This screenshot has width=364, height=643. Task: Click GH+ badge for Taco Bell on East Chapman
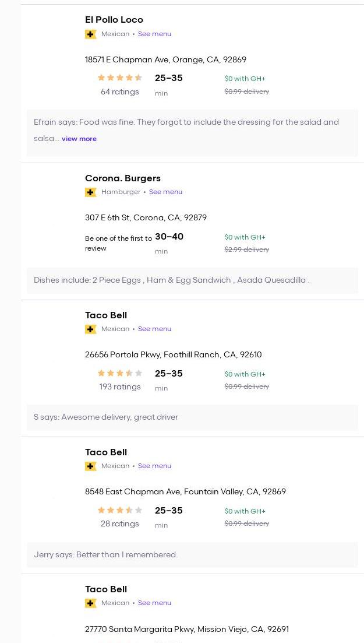point(91,466)
